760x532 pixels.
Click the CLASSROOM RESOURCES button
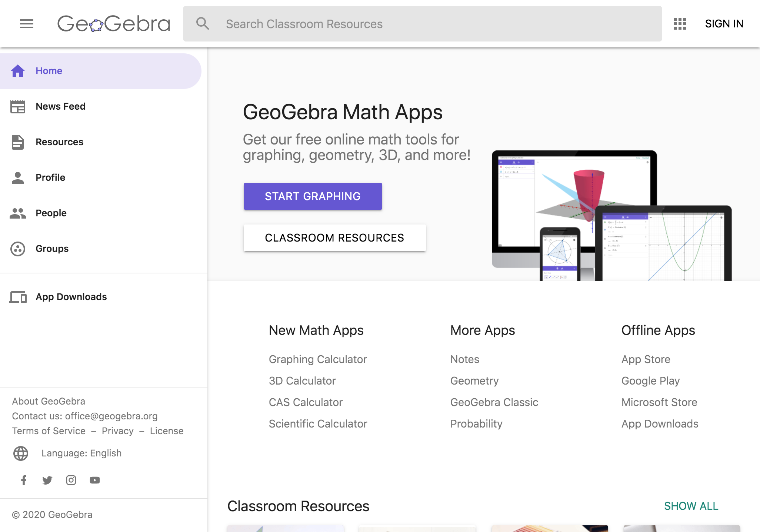click(x=334, y=237)
